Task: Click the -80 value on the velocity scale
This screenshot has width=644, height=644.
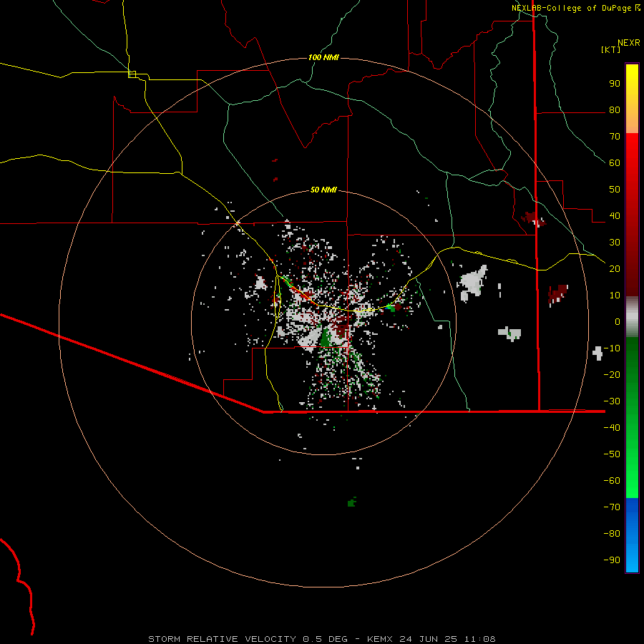Action: pos(612,534)
